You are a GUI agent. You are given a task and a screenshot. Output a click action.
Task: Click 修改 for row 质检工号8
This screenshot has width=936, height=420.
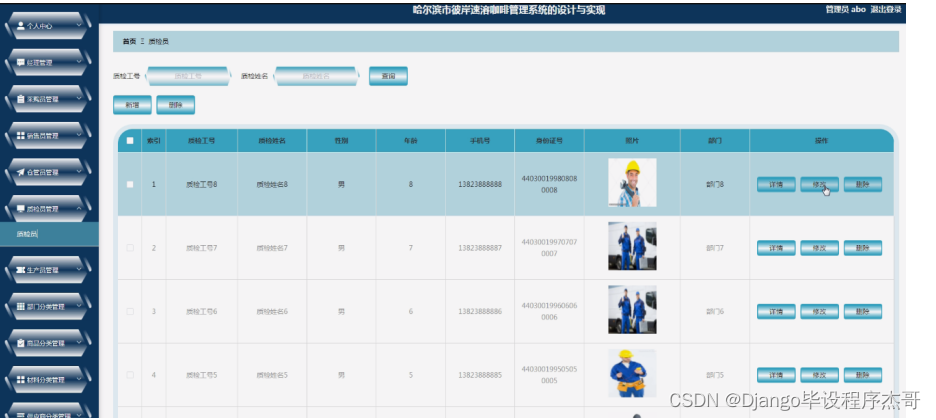[819, 184]
